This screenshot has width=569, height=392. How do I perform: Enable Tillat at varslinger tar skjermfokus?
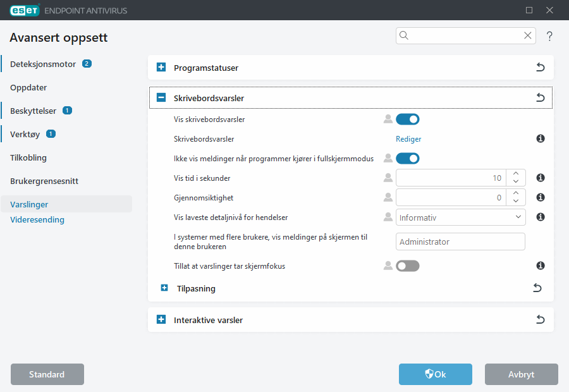pos(408,266)
